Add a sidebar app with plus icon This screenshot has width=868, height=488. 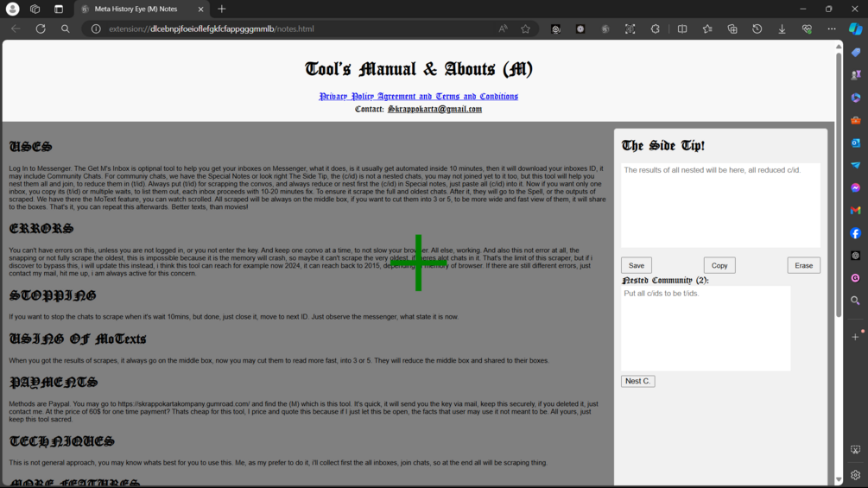(x=855, y=336)
